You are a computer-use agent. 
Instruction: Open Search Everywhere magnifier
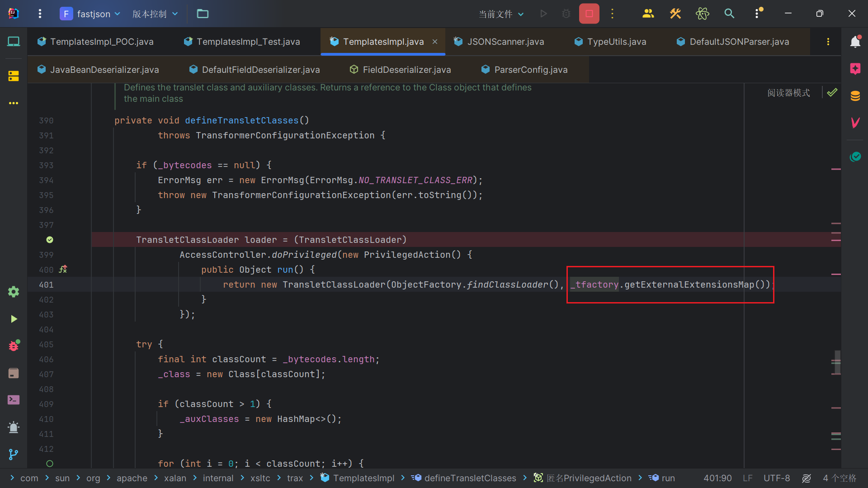(729, 14)
